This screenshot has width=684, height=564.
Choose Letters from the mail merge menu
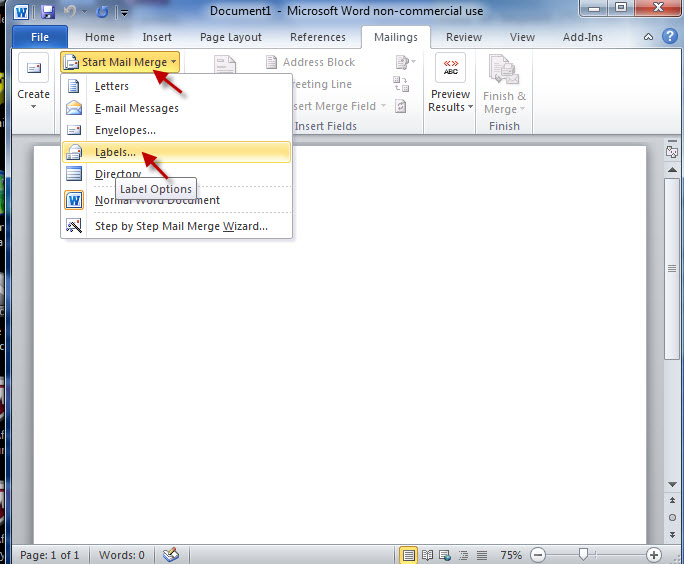177,86
